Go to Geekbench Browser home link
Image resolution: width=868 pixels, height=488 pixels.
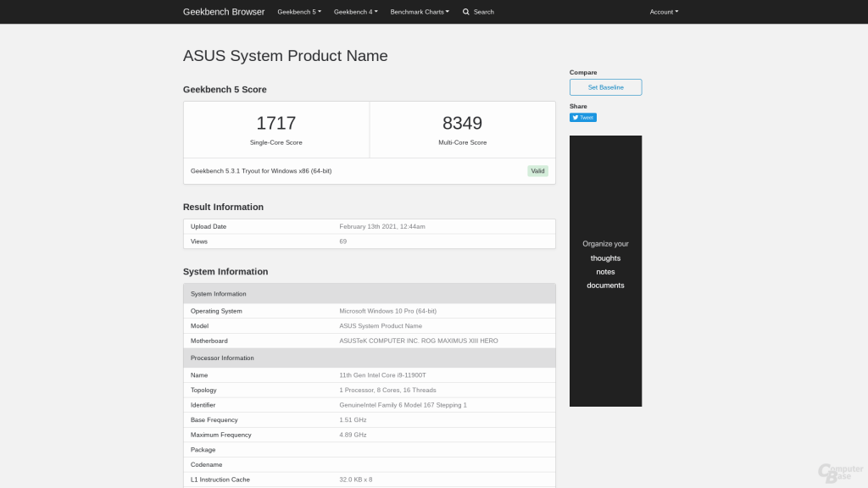224,12
